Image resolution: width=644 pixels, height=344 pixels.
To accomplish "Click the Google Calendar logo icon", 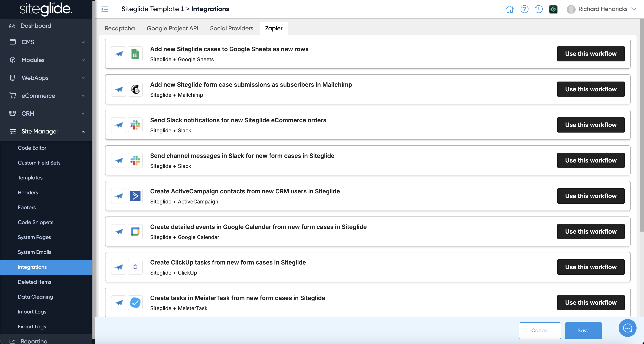I will (x=135, y=231).
